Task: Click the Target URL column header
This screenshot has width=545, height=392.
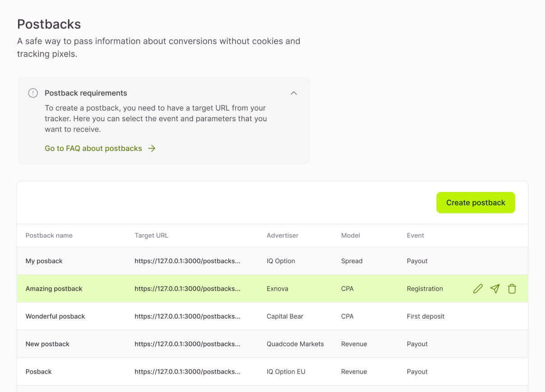Action: pos(151,235)
